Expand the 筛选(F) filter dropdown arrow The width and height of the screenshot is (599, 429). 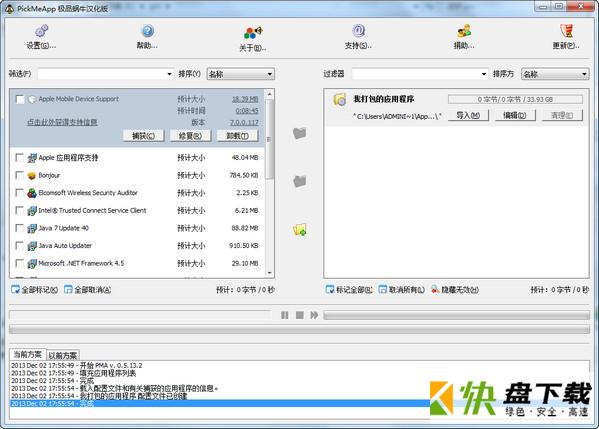[x=169, y=74]
